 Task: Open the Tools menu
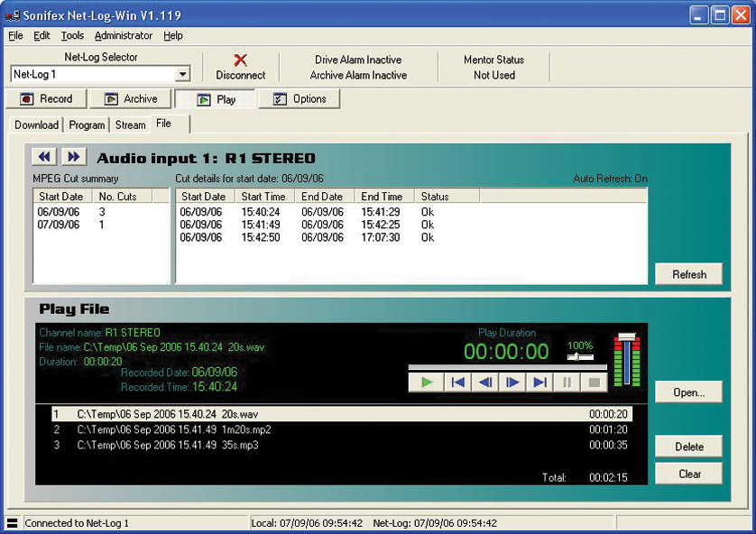click(72, 36)
